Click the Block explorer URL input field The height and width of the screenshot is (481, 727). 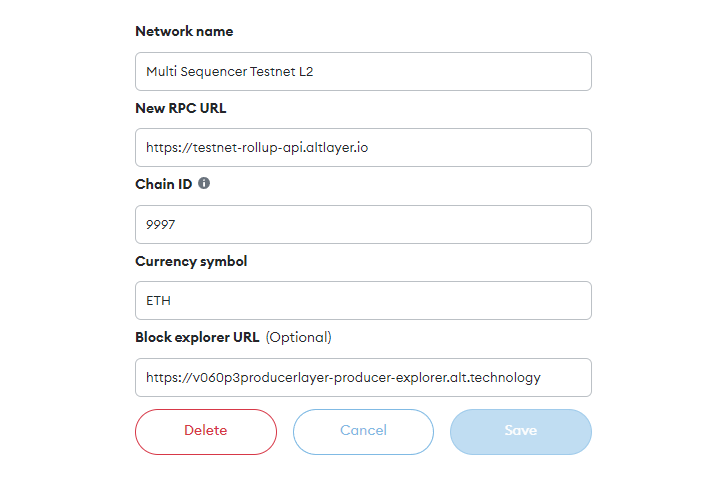point(364,378)
